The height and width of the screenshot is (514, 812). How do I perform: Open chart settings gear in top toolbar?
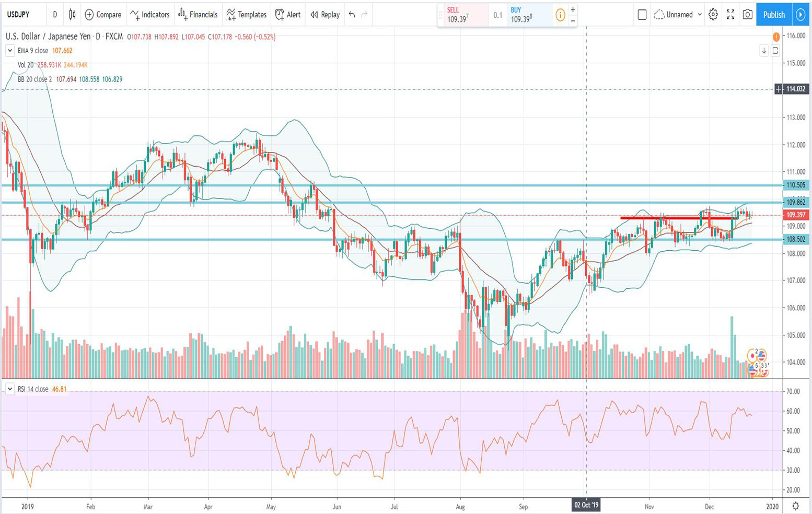click(x=713, y=15)
